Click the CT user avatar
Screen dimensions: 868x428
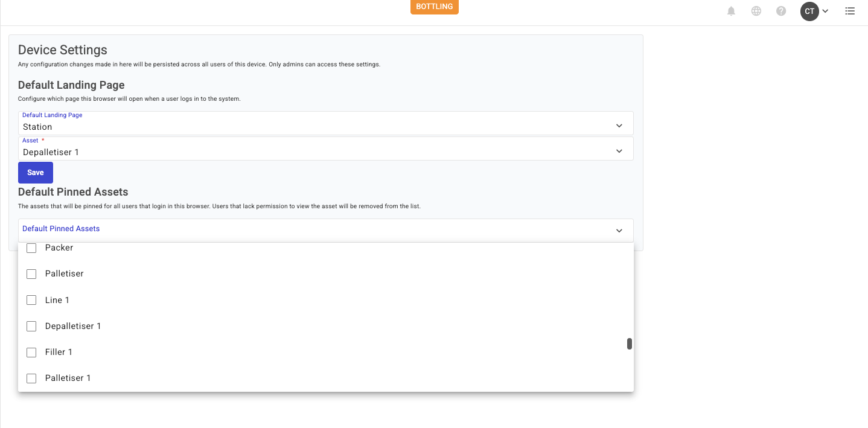point(809,11)
